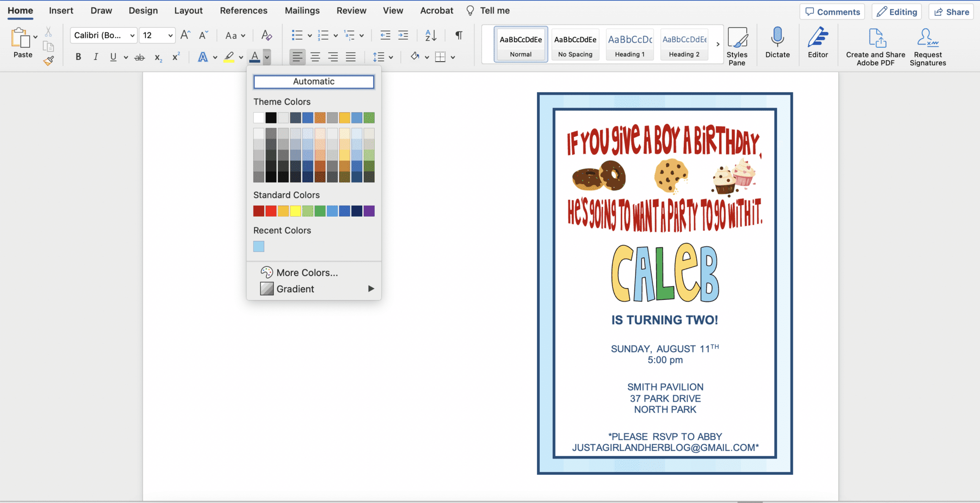Open the font size dropdown

click(170, 35)
